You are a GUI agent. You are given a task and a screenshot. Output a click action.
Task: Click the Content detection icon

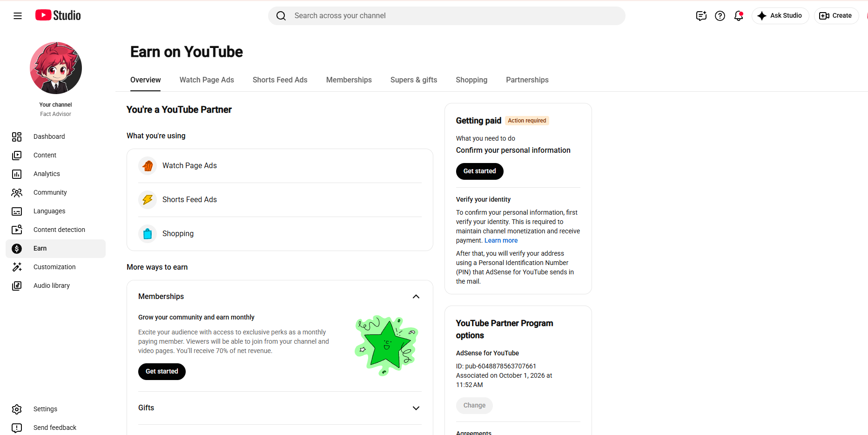[x=17, y=230]
